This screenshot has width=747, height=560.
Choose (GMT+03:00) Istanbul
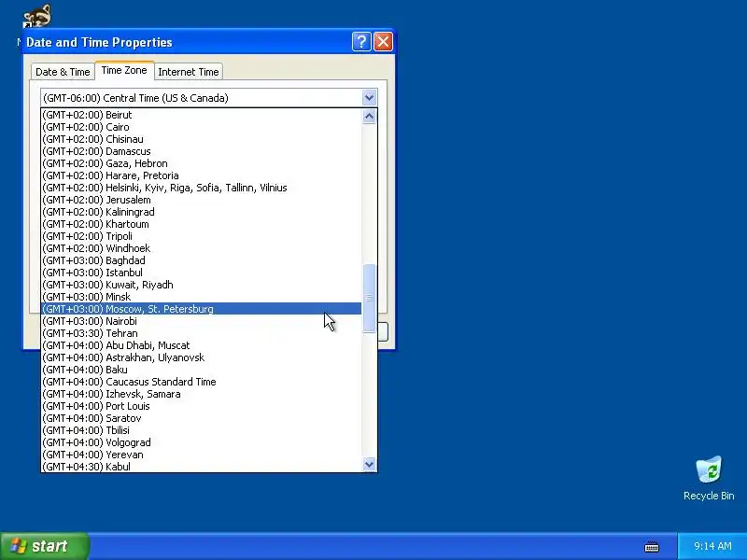pyautogui.click(x=202, y=273)
